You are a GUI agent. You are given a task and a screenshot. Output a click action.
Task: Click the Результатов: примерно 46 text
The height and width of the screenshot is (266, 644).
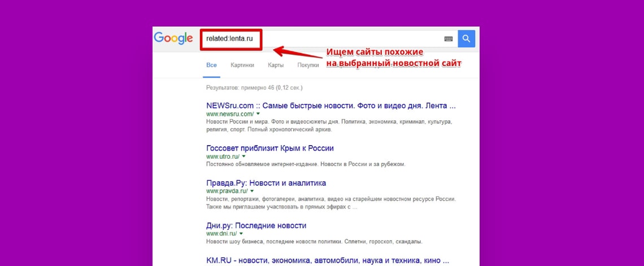click(254, 88)
